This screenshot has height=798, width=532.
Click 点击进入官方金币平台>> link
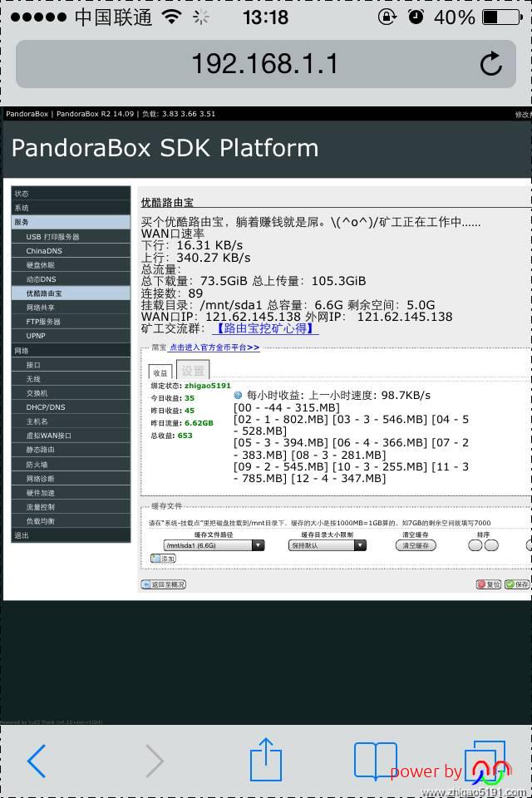pos(214,347)
